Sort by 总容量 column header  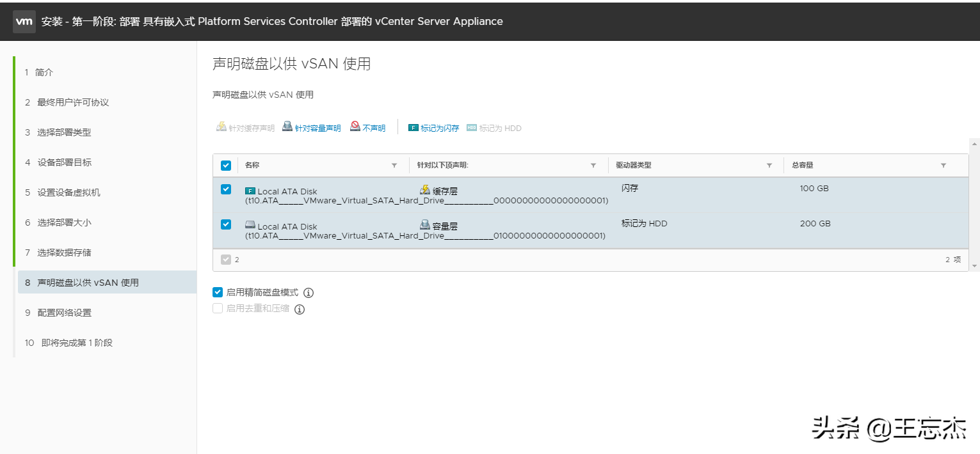(x=802, y=165)
